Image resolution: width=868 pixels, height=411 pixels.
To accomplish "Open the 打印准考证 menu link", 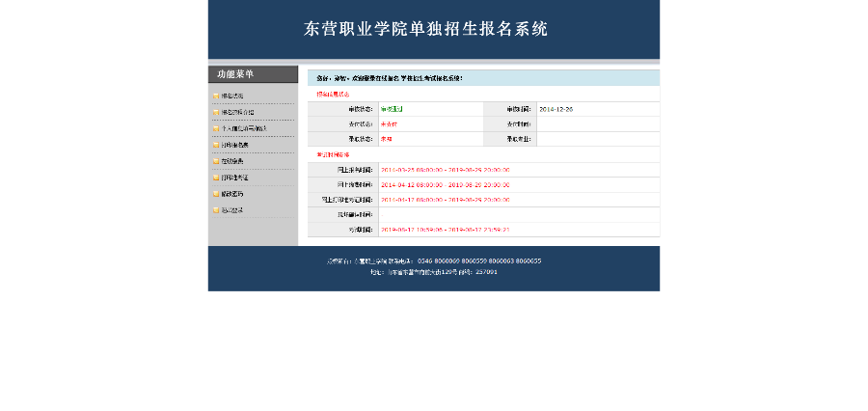I will coord(234,178).
